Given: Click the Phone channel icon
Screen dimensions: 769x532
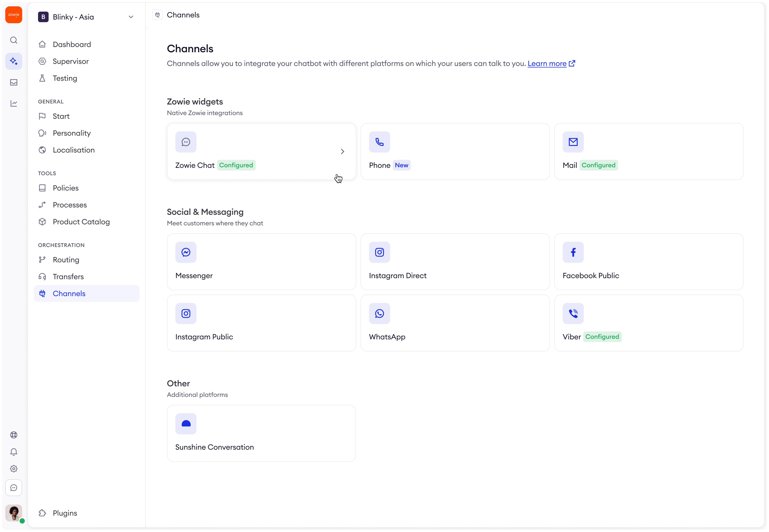Looking at the screenshot, I should 379,142.
